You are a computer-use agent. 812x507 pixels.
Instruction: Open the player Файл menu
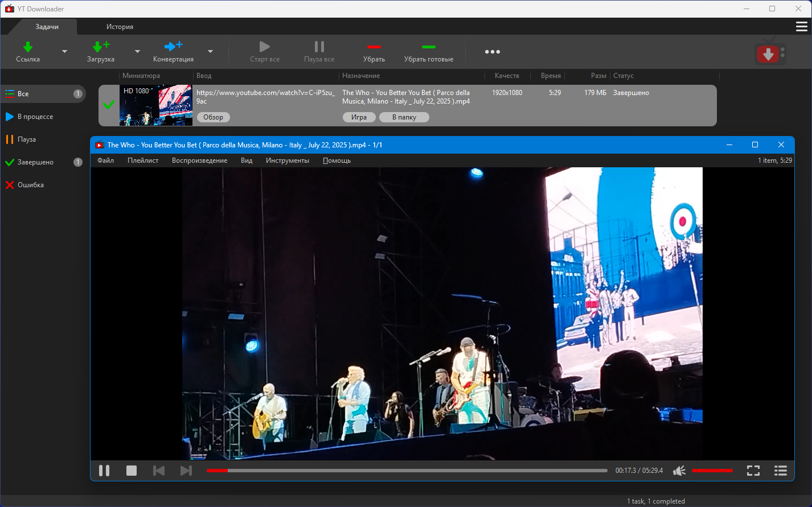tap(105, 160)
